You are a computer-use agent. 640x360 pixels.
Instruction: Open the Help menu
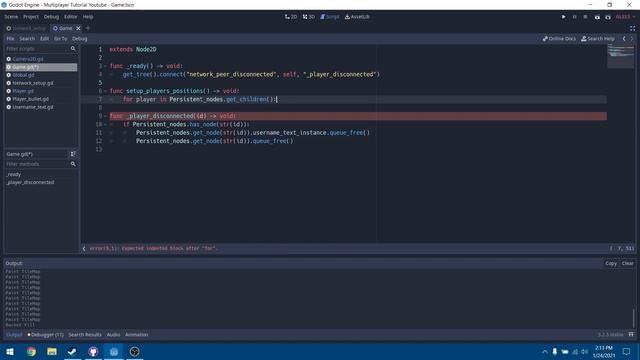(88, 17)
